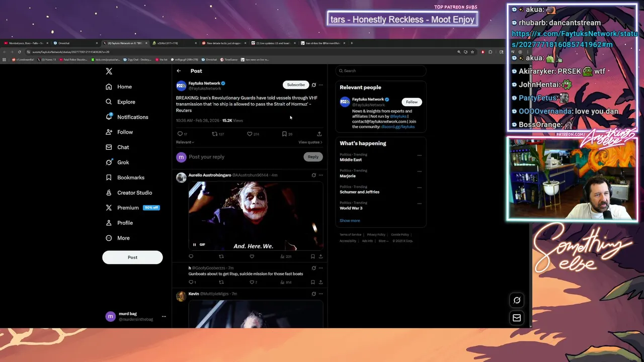Open View quotes link

(x=310, y=142)
